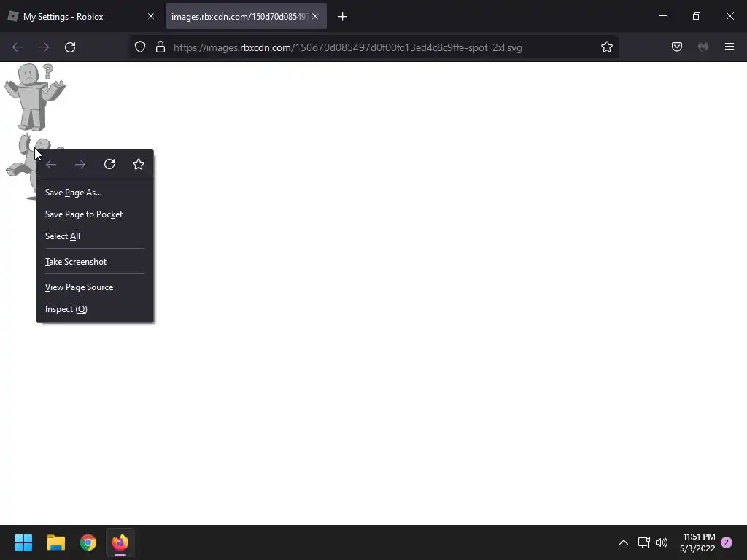Open site security padlock info
747x560 pixels.
(x=160, y=47)
